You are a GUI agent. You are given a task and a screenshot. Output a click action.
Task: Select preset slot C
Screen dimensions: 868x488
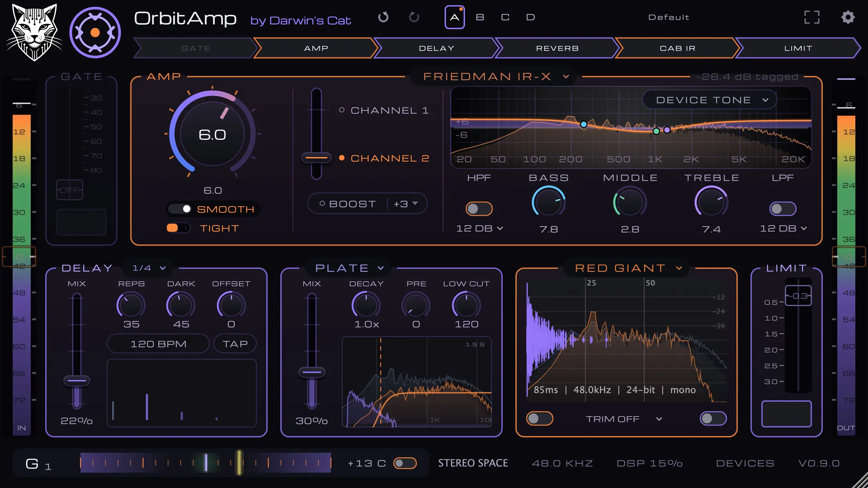tap(505, 17)
